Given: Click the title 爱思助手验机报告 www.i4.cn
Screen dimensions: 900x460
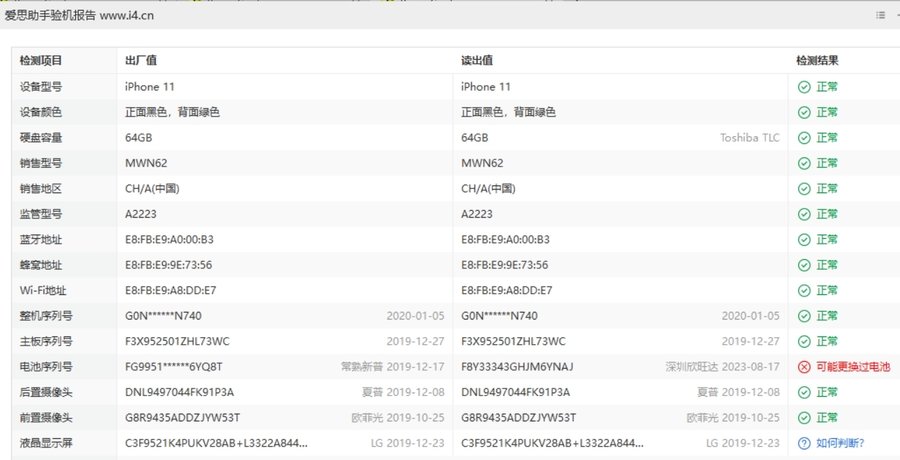Looking at the screenshot, I should (x=79, y=16).
